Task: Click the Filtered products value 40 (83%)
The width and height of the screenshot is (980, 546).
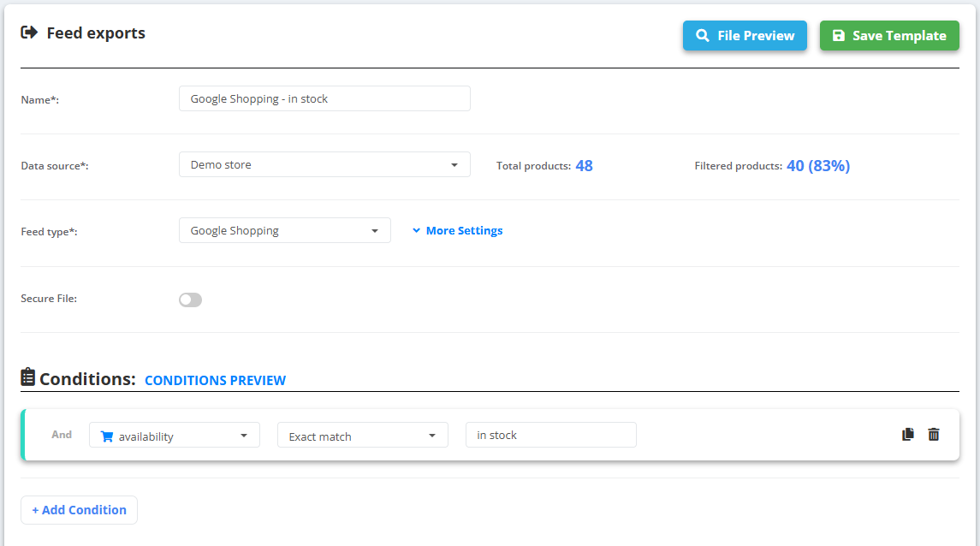Action: click(x=818, y=165)
